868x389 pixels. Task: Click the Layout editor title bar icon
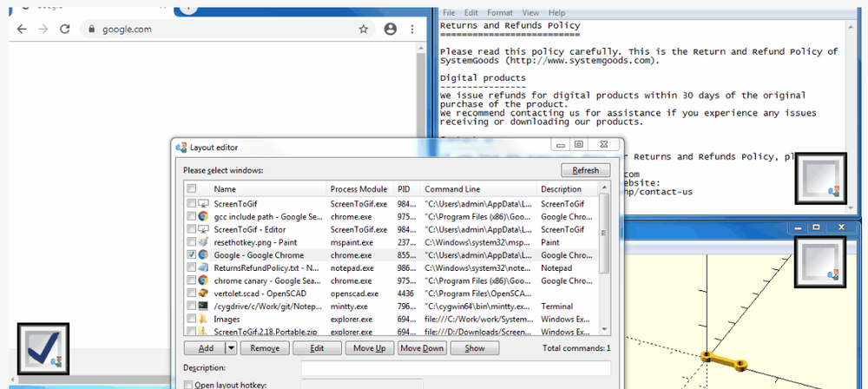(181, 148)
